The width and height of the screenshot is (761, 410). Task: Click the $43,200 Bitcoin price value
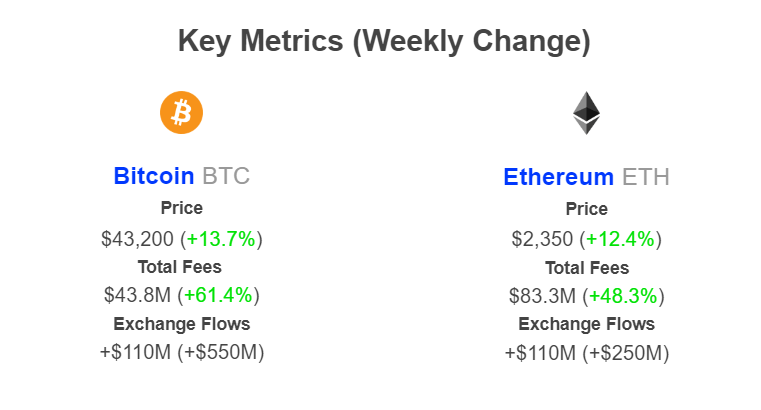137,239
